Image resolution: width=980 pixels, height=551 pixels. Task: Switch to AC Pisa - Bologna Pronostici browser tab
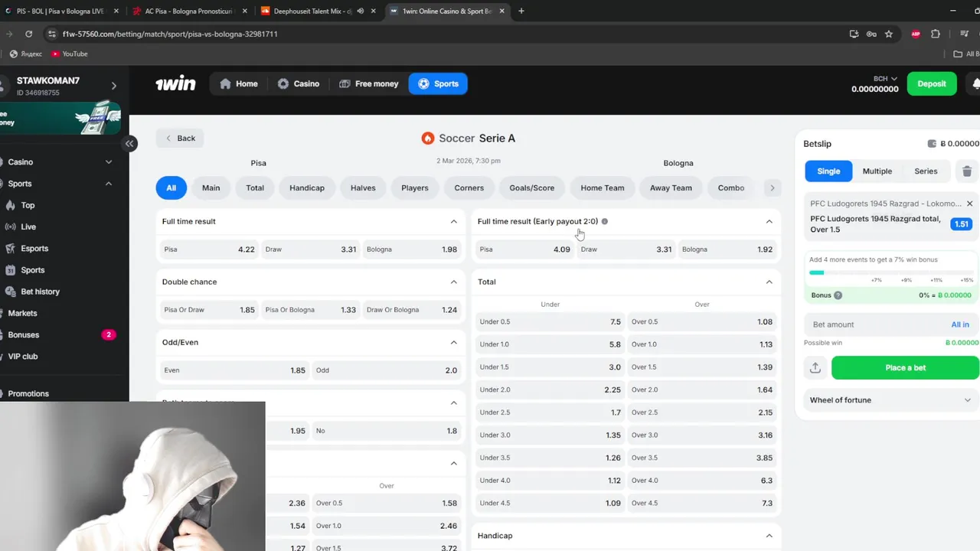[x=190, y=11]
